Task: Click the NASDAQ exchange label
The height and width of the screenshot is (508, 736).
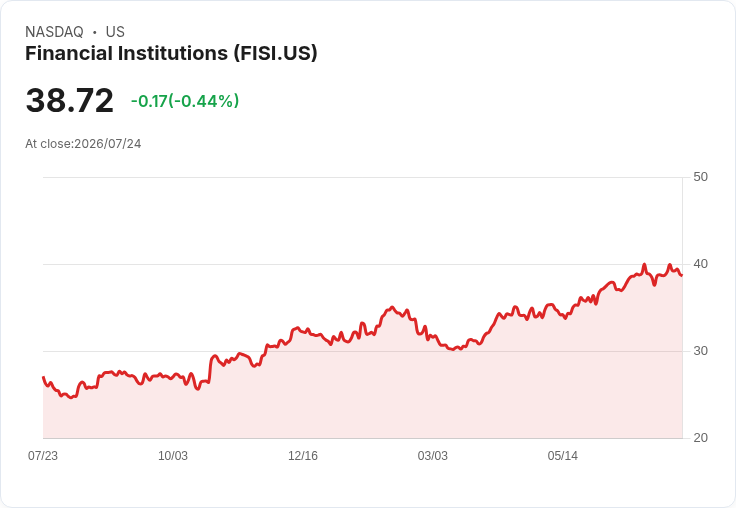Action: (x=54, y=32)
